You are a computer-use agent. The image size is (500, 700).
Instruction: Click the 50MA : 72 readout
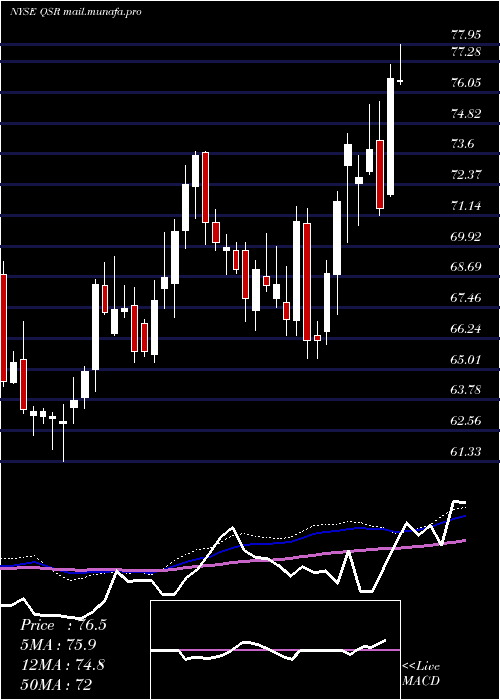(57, 684)
